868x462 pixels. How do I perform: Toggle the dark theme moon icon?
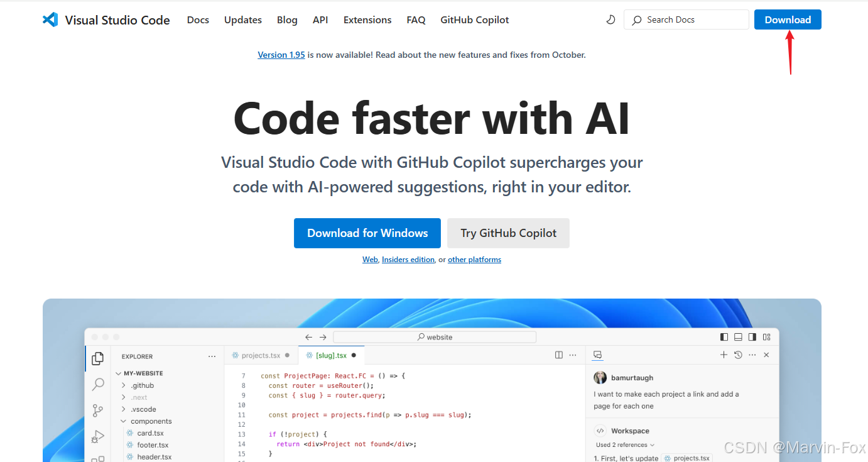point(610,19)
